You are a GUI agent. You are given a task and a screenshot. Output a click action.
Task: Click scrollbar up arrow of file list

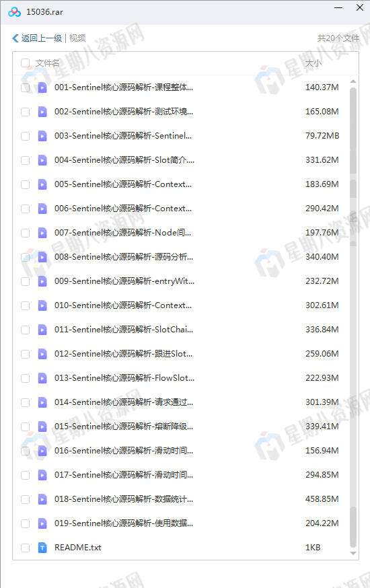point(353,81)
